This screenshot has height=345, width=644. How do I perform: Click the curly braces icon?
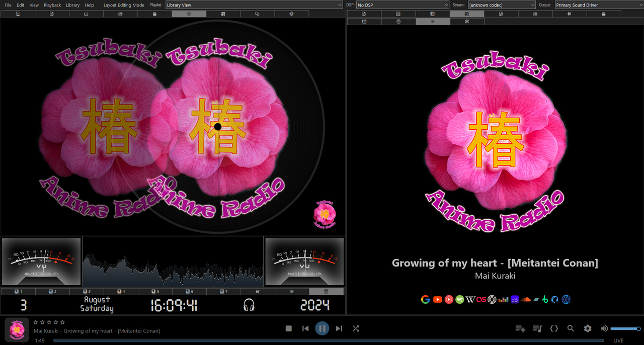coord(554,328)
